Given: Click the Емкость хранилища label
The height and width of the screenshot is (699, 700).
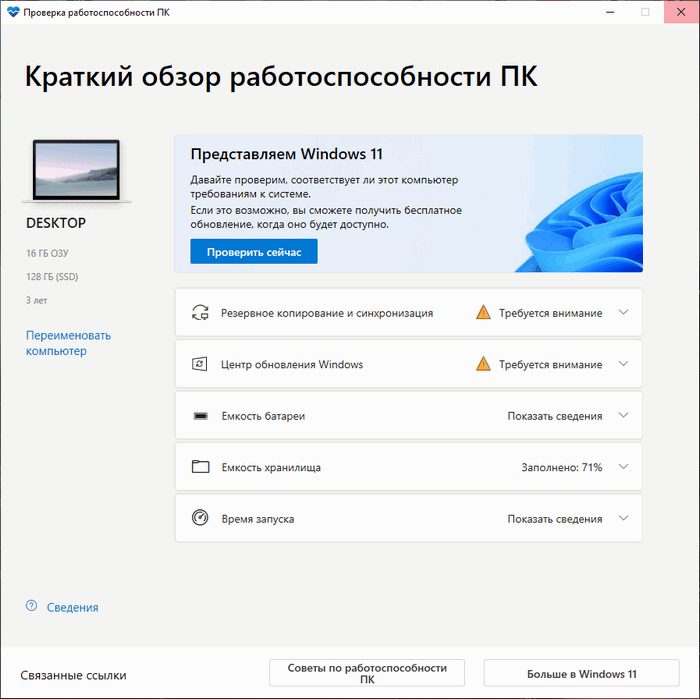Looking at the screenshot, I should click(x=271, y=468).
